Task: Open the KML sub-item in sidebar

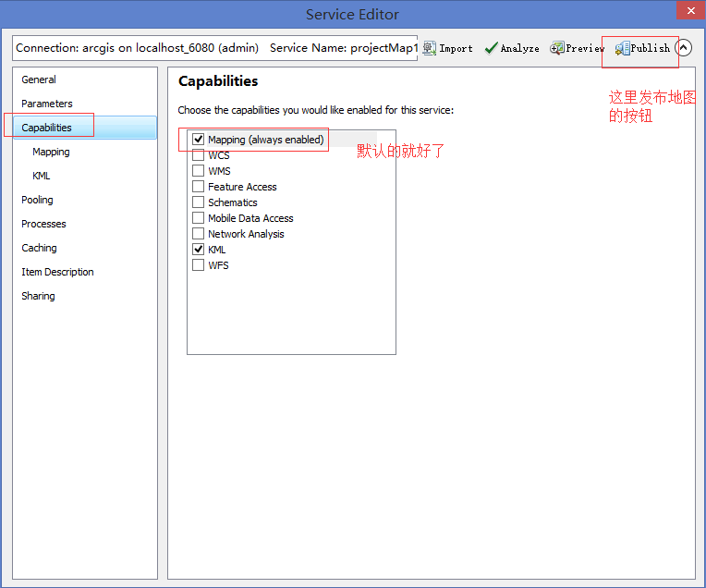Action: 41,176
